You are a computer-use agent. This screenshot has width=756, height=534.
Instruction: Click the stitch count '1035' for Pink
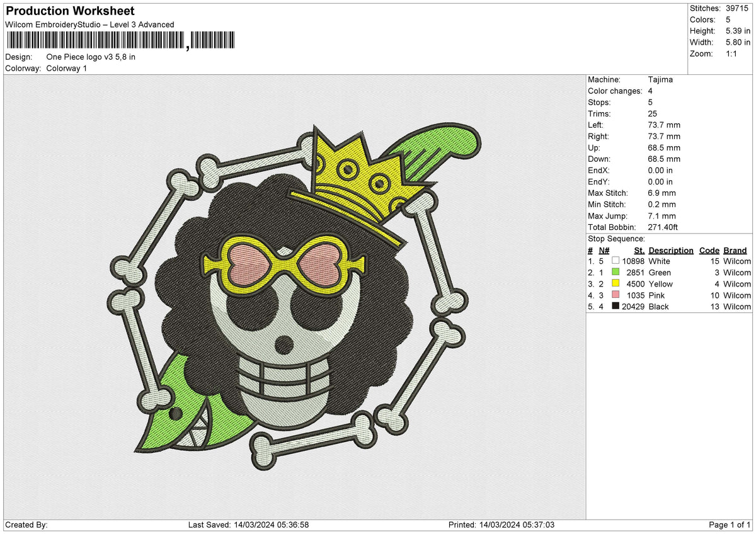click(x=636, y=295)
